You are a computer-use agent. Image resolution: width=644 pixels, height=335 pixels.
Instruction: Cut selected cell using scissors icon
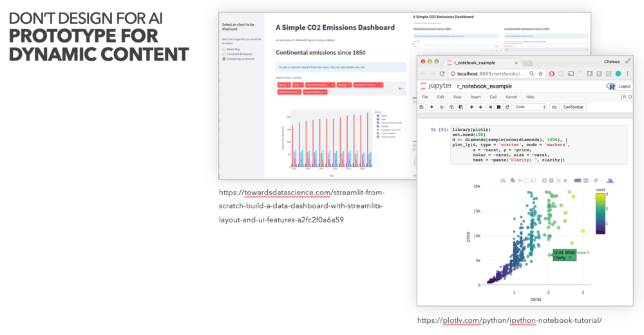tap(442, 107)
